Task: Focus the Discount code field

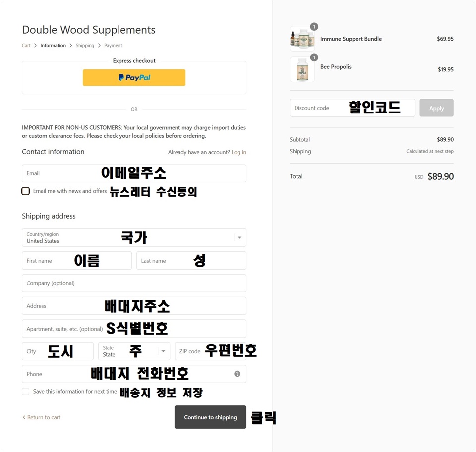Action: (x=352, y=108)
